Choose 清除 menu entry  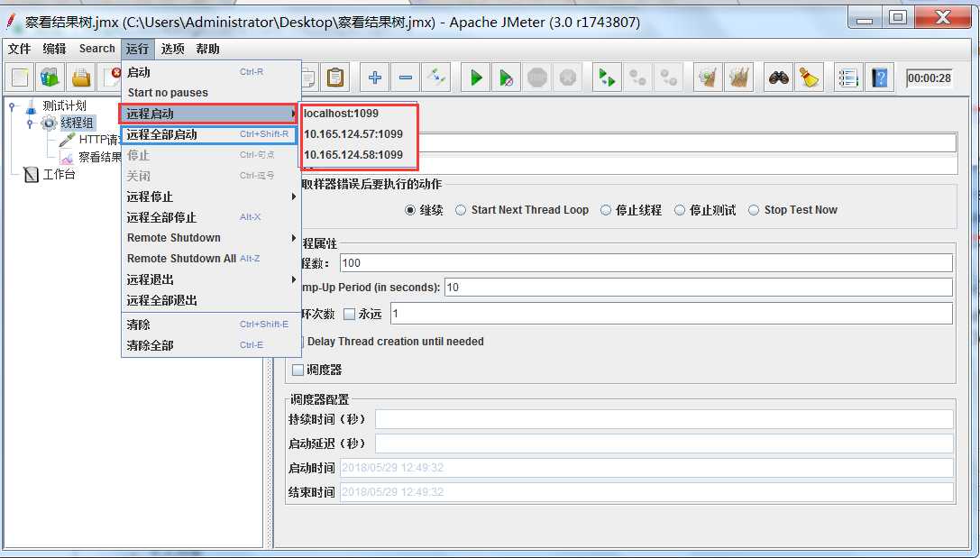pos(211,325)
